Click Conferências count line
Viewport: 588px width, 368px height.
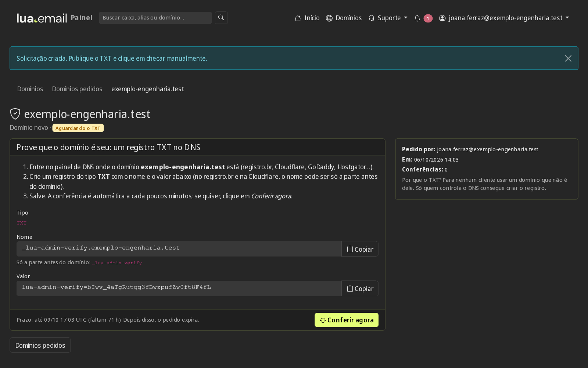[425, 170]
